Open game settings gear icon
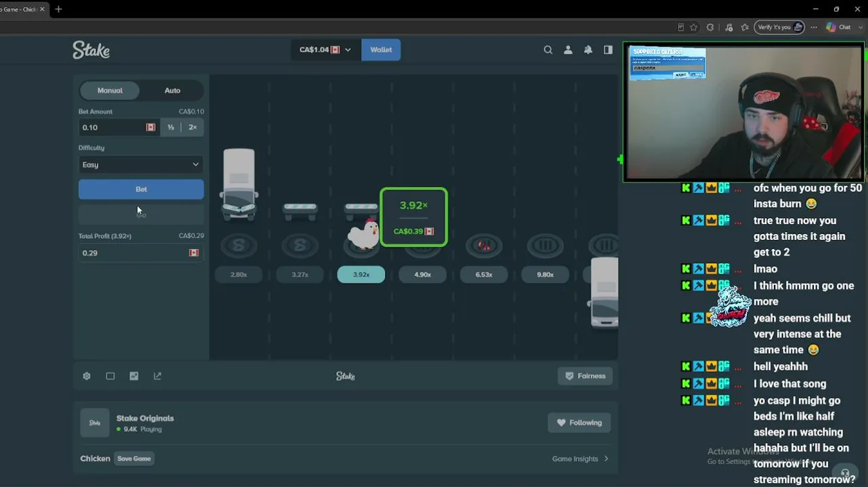Viewport: 868px width, 487px height. pos(87,376)
